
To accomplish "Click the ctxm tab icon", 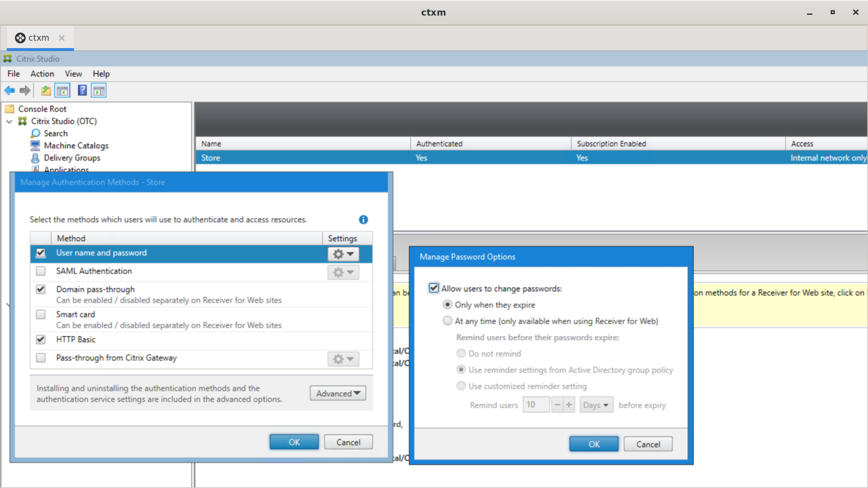I will coord(20,38).
